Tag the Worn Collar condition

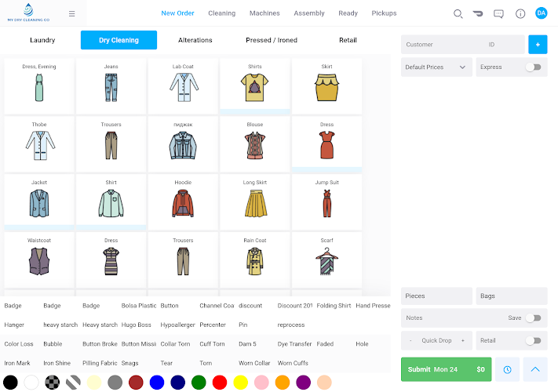point(254,363)
